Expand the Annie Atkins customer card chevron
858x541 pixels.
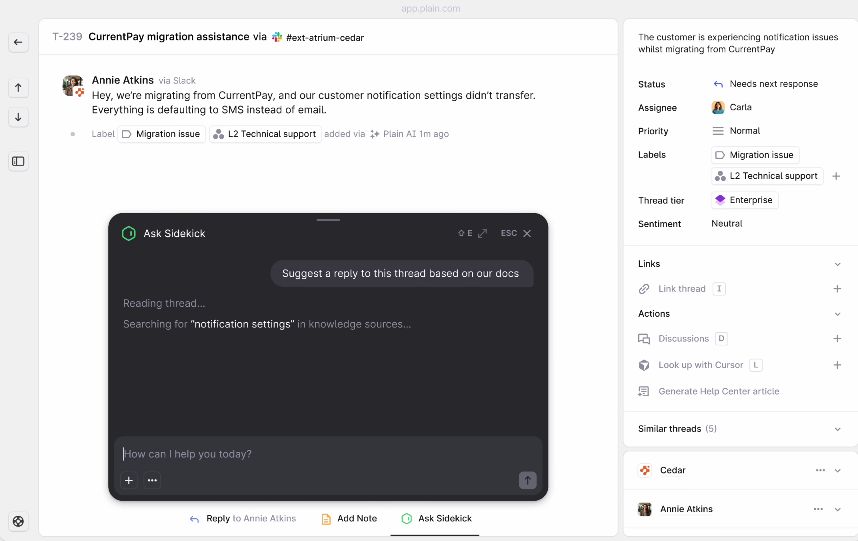click(837, 509)
